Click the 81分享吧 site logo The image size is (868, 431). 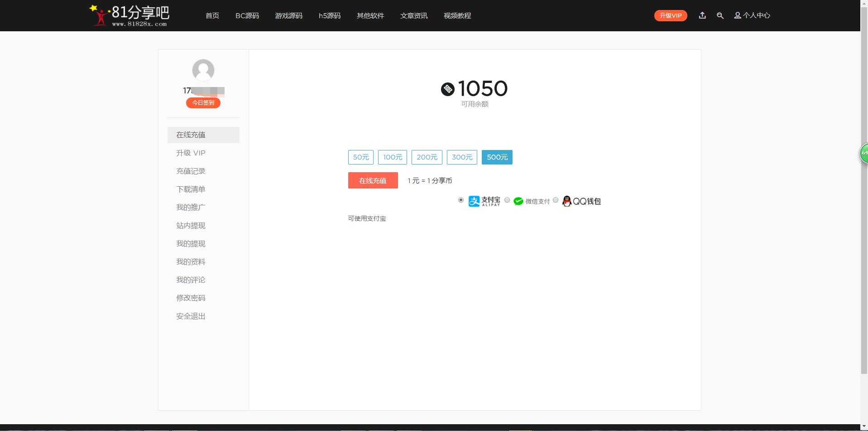click(x=130, y=16)
